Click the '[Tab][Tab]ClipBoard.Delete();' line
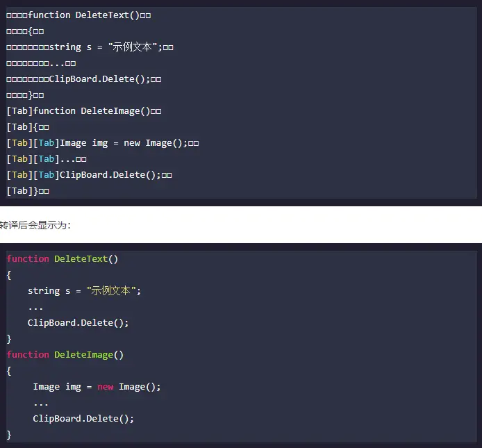 (89, 175)
